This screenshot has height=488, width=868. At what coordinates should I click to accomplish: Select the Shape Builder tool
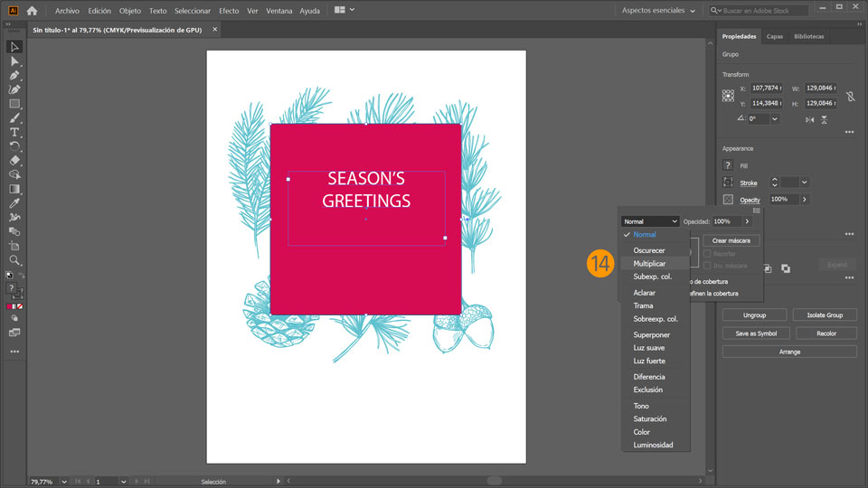(x=14, y=174)
